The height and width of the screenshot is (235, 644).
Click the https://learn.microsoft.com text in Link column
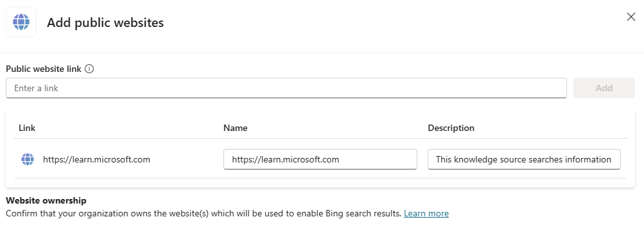96,159
